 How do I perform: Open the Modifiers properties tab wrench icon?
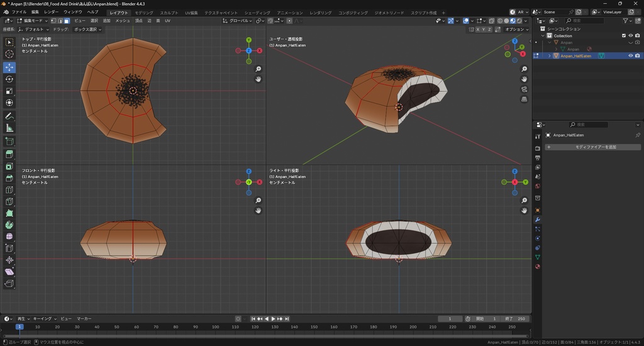click(538, 220)
